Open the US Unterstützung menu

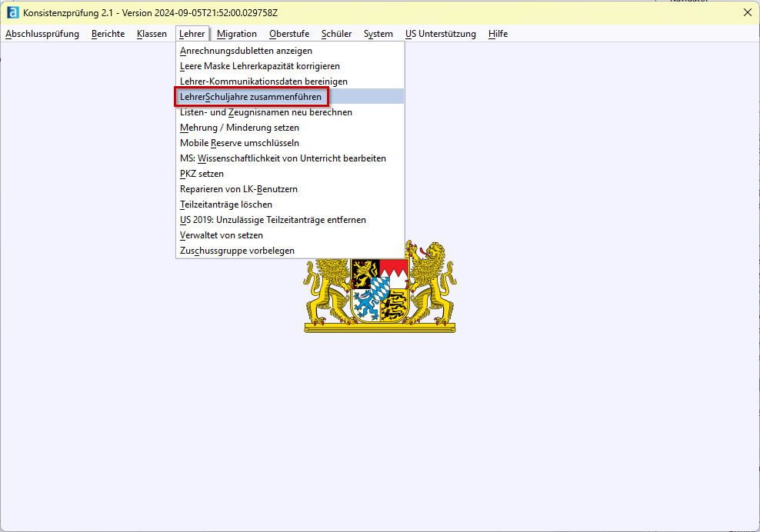[x=441, y=34]
